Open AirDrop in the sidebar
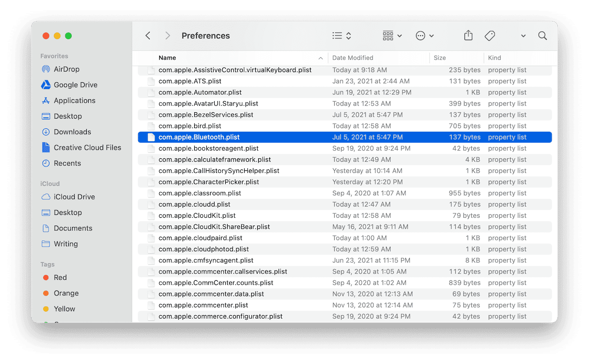589x364 pixels. click(x=66, y=69)
